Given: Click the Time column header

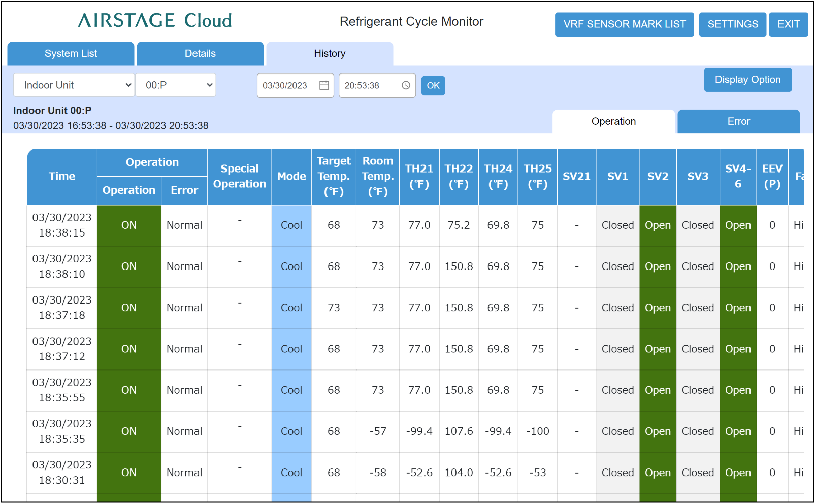Looking at the screenshot, I should point(62,177).
